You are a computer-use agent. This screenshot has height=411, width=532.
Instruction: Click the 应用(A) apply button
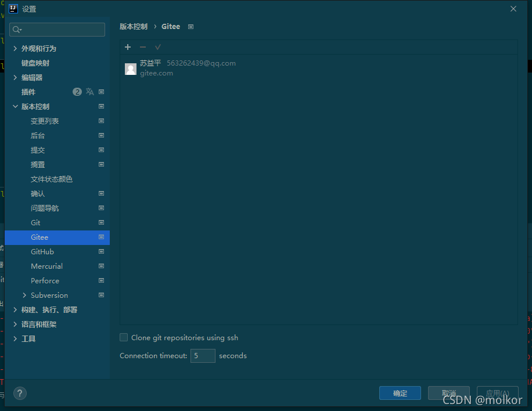click(x=497, y=394)
